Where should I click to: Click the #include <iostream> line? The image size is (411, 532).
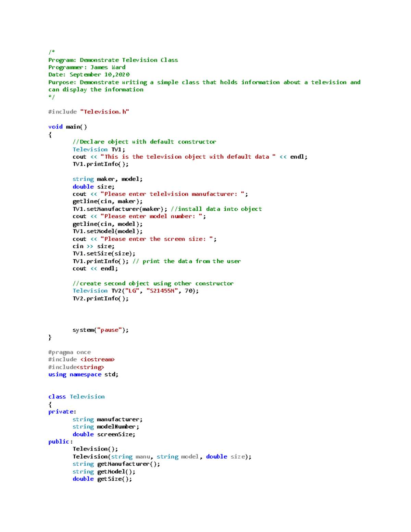coord(82,359)
